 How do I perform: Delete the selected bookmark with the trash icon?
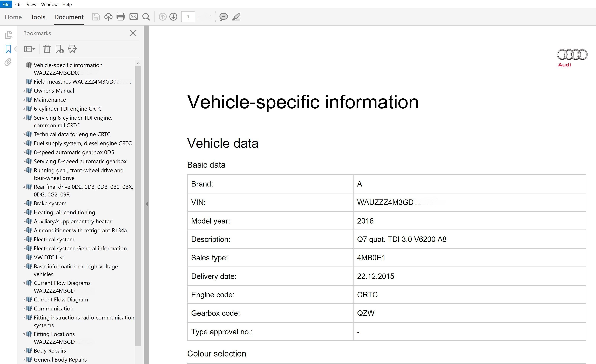click(x=46, y=49)
